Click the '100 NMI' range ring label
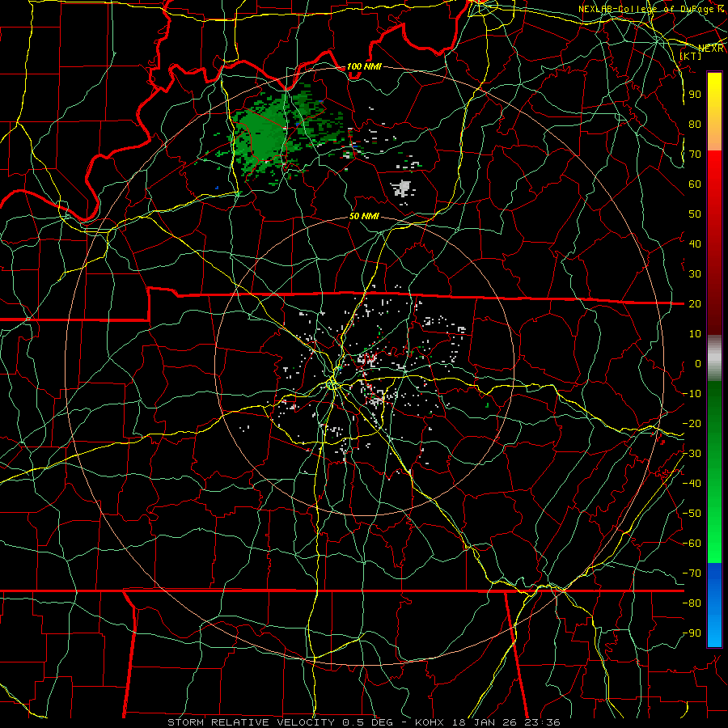The width and height of the screenshot is (728, 728). [x=364, y=66]
